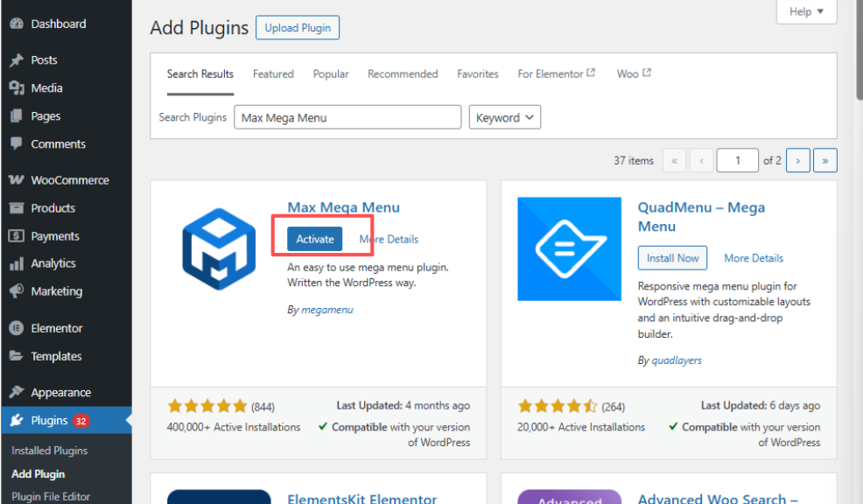The height and width of the screenshot is (504, 863).
Task: Go to next page of results
Action: [x=797, y=160]
